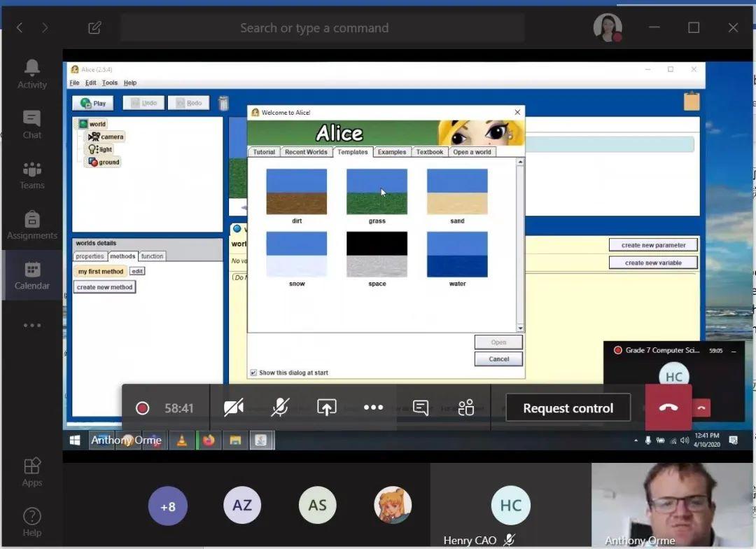Open Apps store in Teams sidebar
Screen dimensions: 756x549
(x=31, y=472)
